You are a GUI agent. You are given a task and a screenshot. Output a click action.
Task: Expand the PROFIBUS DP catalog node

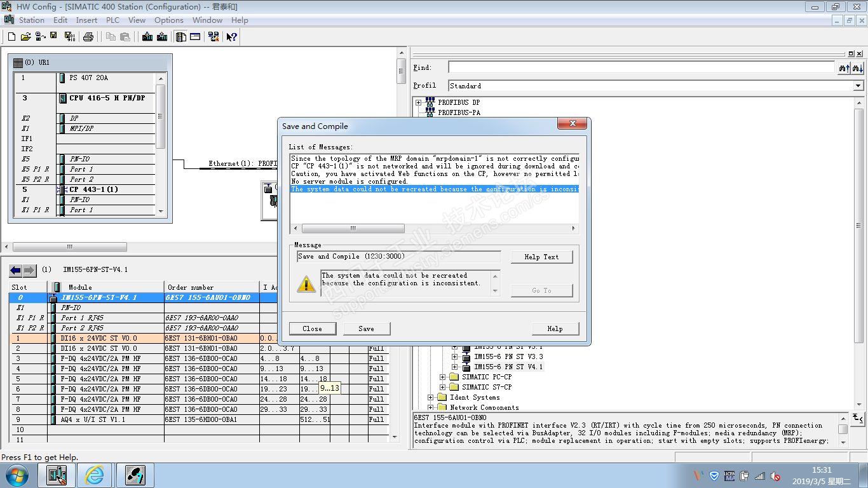[419, 102]
